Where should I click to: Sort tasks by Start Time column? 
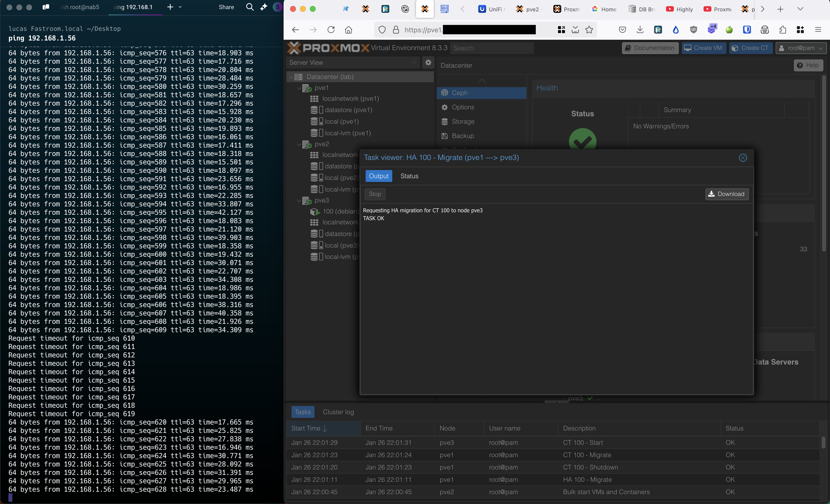[x=323, y=428]
